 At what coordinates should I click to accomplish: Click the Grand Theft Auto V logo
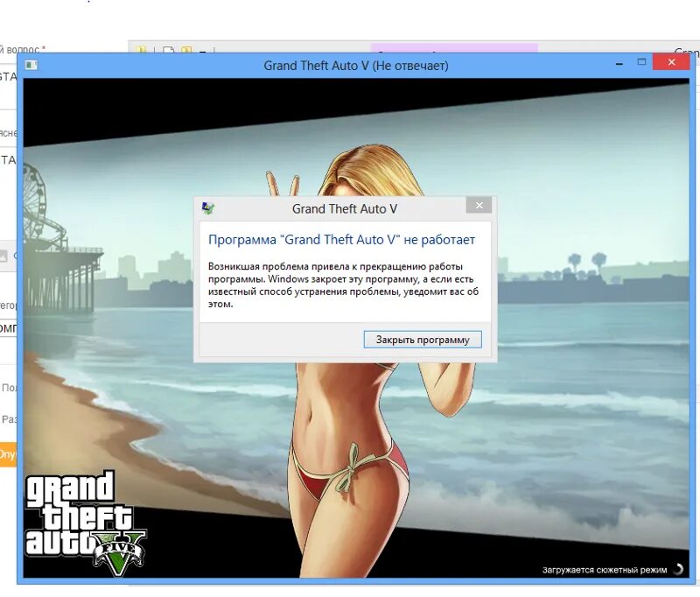[x=85, y=523]
